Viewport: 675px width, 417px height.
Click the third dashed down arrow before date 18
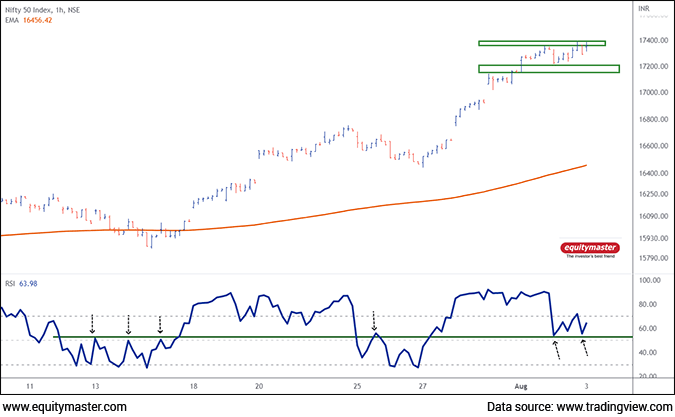pyautogui.click(x=160, y=324)
